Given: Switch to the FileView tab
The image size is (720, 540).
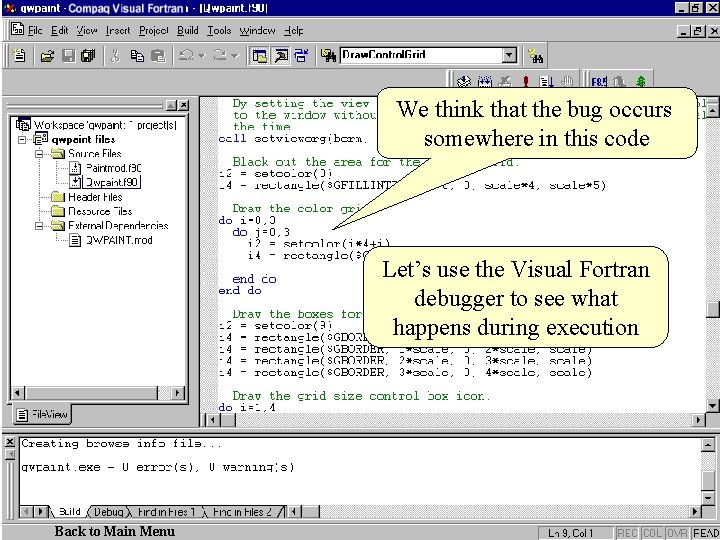Looking at the screenshot, I should pyautogui.click(x=42, y=415).
